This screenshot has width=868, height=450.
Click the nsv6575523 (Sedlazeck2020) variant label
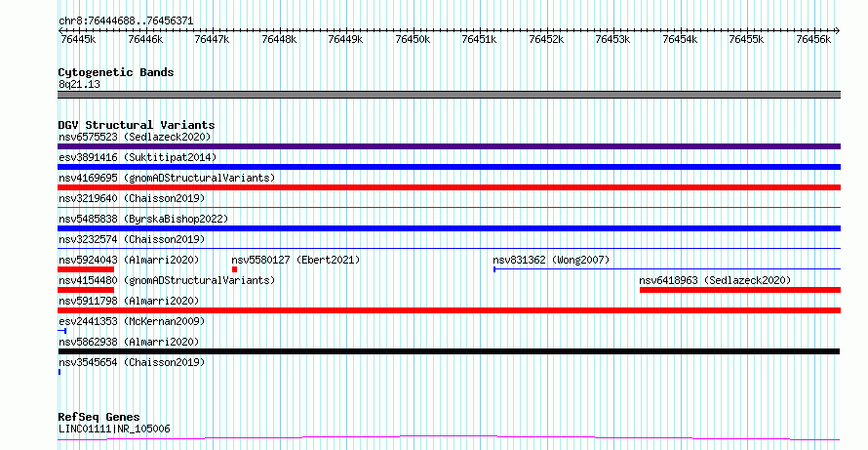135,137
